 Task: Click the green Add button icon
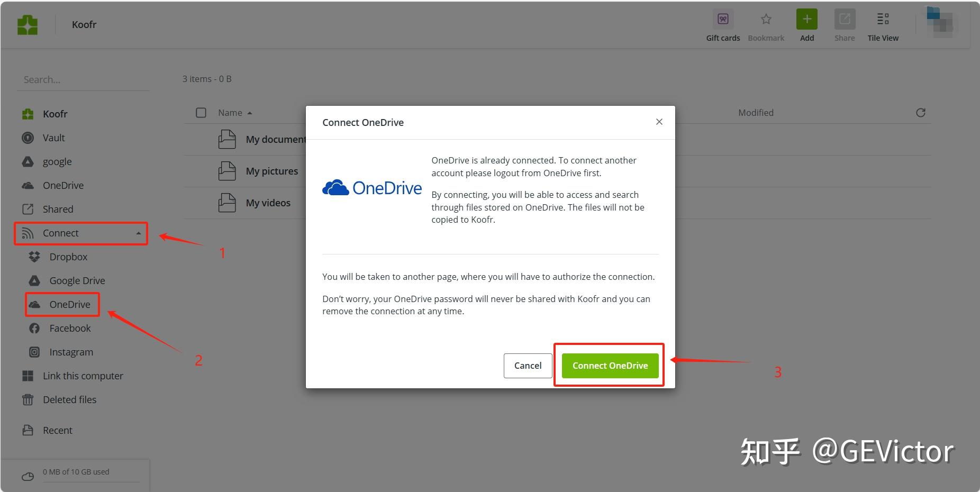[806, 19]
